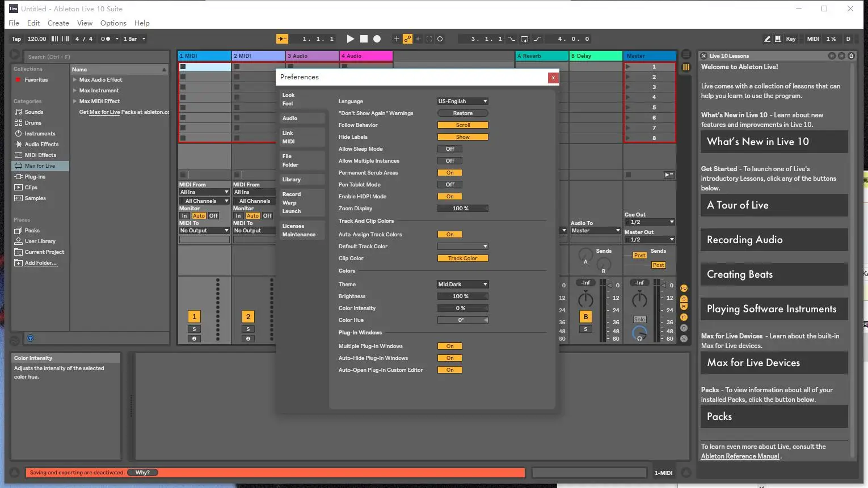
Task: Toggle Enable HiDPI Mode switch
Action: click(449, 196)
